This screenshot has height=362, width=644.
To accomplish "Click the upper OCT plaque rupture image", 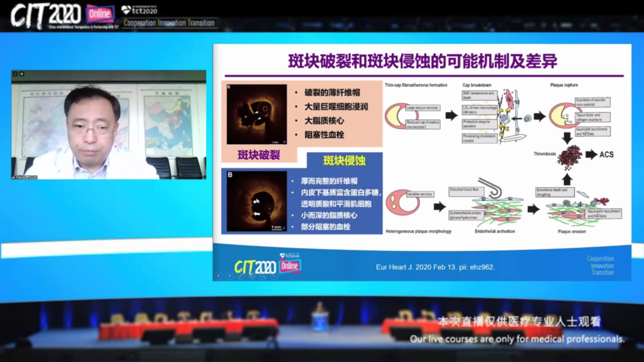I will (256, 114).
